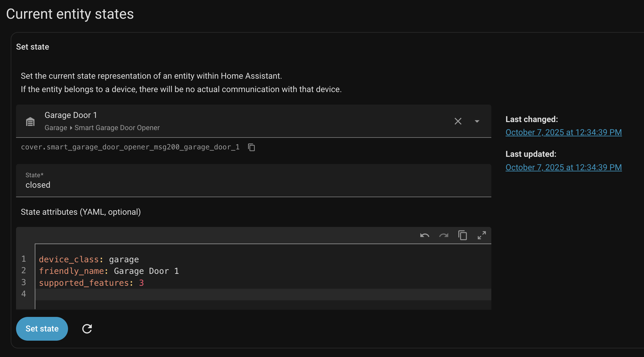Place the cursor on the device_class YAML line
The height and width of the screenshot is (357, 644).
click(89, 260)
